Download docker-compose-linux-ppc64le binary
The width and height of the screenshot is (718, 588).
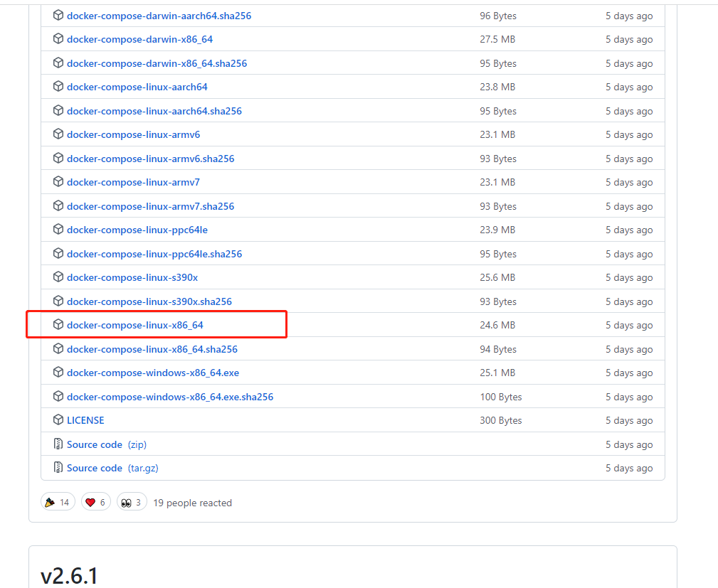137,230
